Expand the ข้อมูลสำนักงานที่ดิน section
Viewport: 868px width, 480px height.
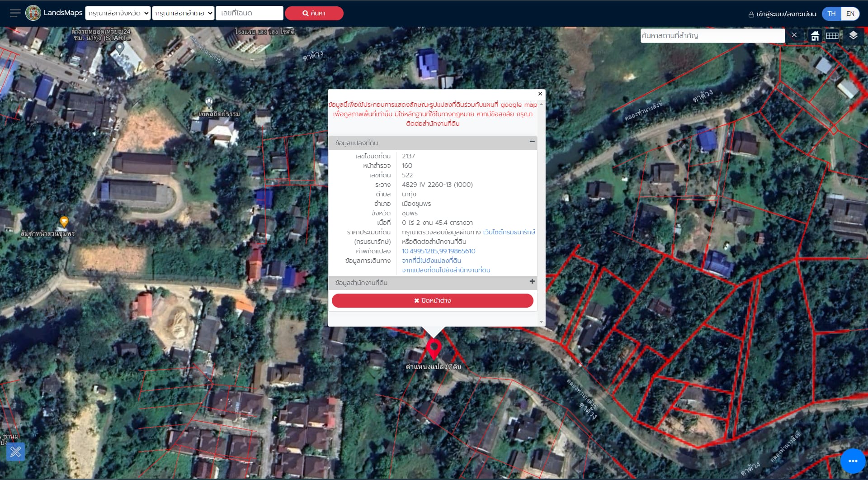(532, 281)
